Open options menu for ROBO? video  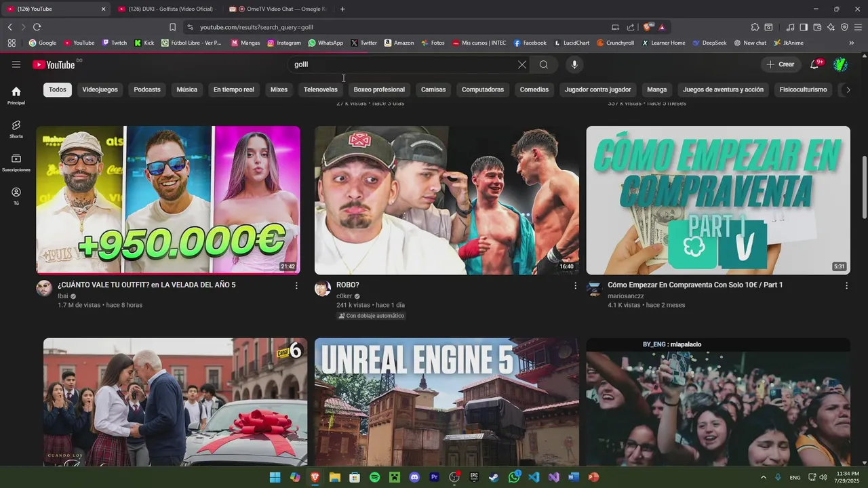575,286
